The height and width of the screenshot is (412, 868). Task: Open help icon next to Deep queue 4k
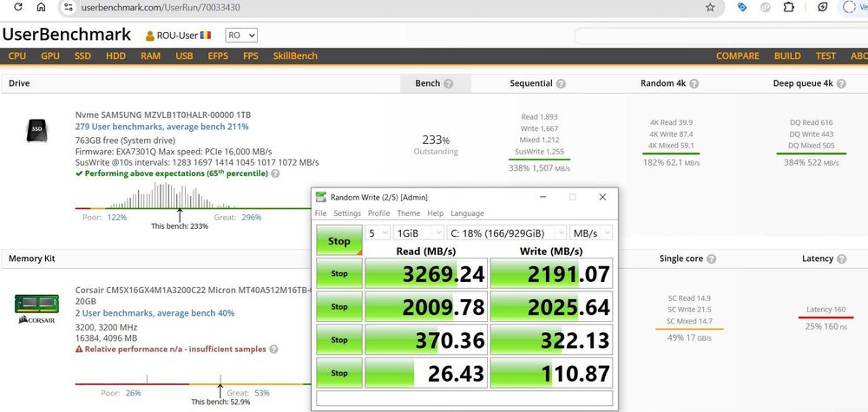point(841,83)
